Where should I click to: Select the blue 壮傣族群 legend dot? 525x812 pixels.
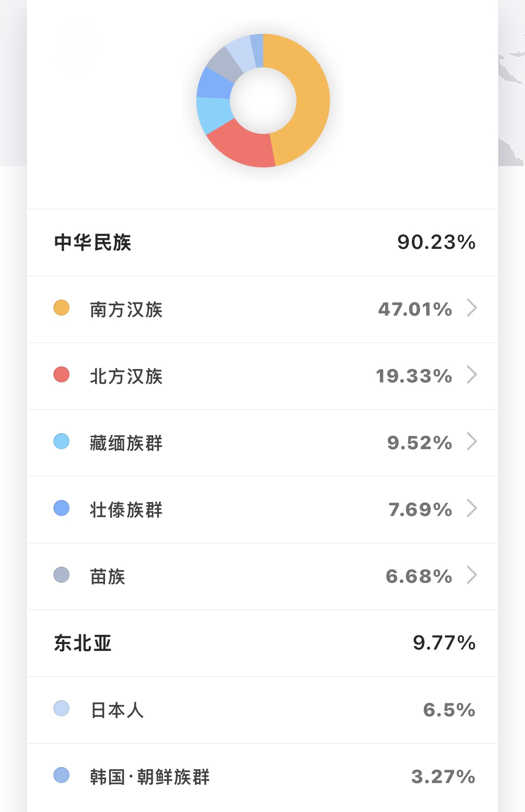61,508
